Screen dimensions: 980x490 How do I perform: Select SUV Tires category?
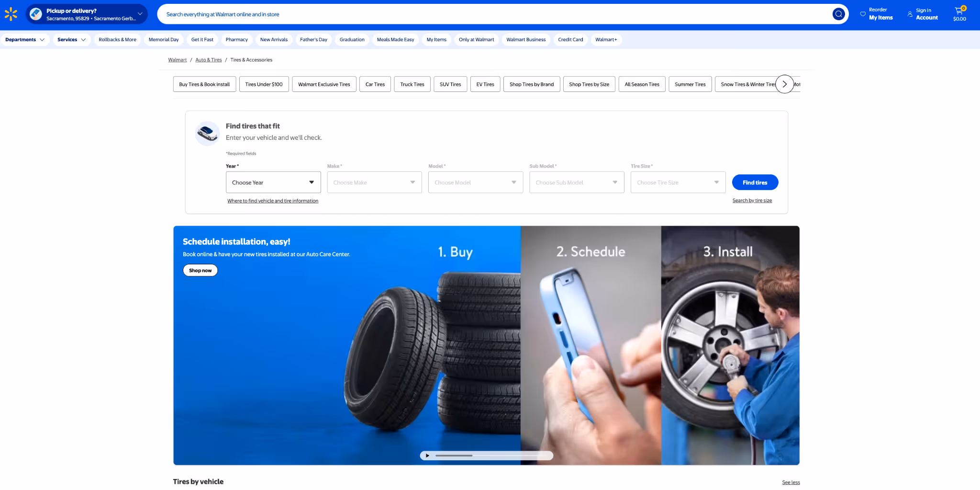point(450,84)
